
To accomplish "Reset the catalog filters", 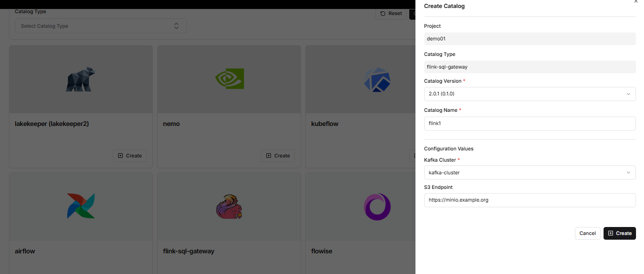I will click(x=391, y=14).
